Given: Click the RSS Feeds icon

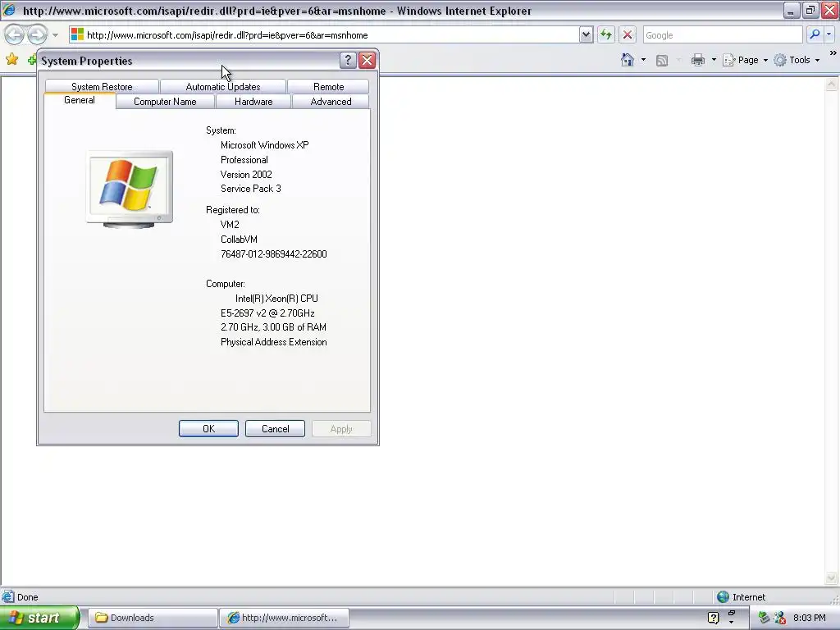Looking at the screenshot, I should click(x=662, y=60).
